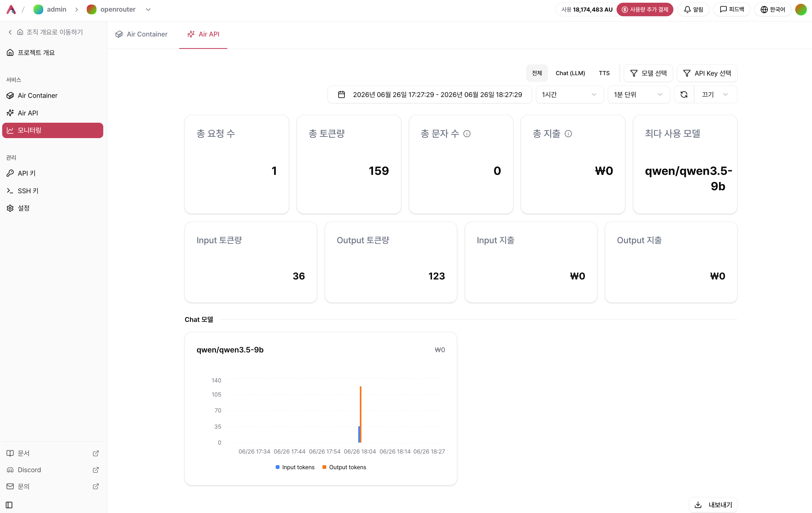The height and width of the screenshot is (513, 812).
Task: Select the Chat (LLM) filter toggle
Action: [x=570, y=73]
